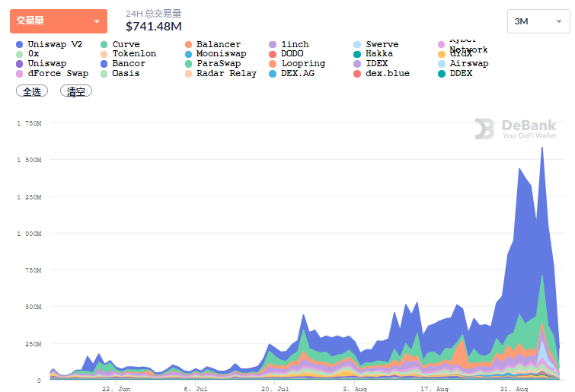Open the 3M time range dropdown
The height and width of the screenshot is (392, 575).
[538, 21]
